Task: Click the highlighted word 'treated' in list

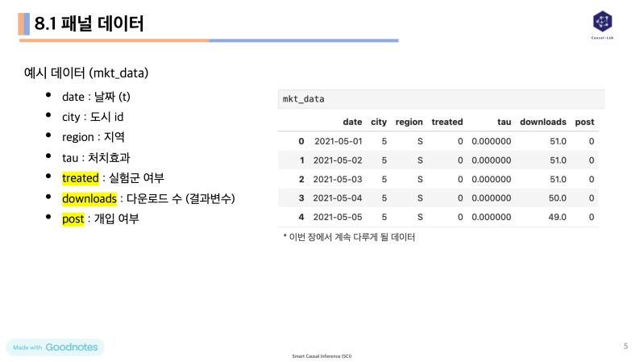Action: 81,178
